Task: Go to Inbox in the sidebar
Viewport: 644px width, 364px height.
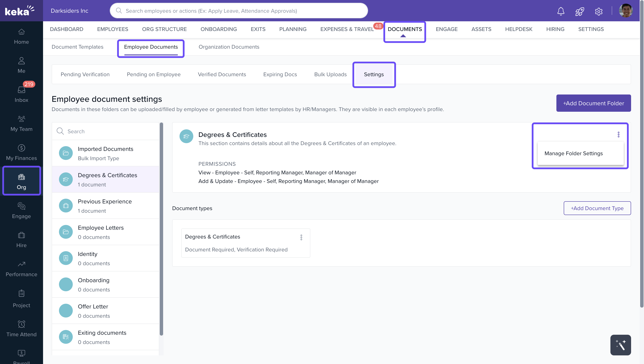Action: pyautogui.click(x=21, y=94)
